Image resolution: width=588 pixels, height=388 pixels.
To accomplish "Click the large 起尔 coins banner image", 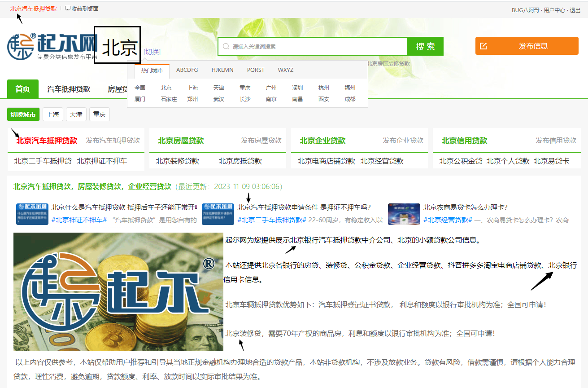I will [x=118, y=292].
